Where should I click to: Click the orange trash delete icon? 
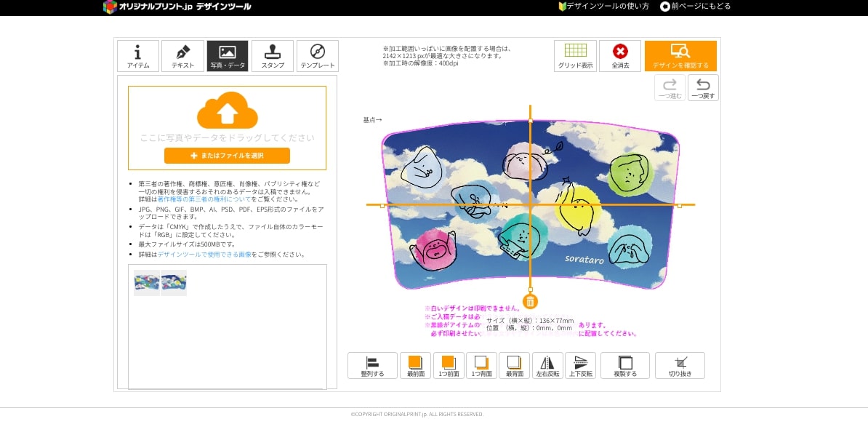[x=530, y=301]
